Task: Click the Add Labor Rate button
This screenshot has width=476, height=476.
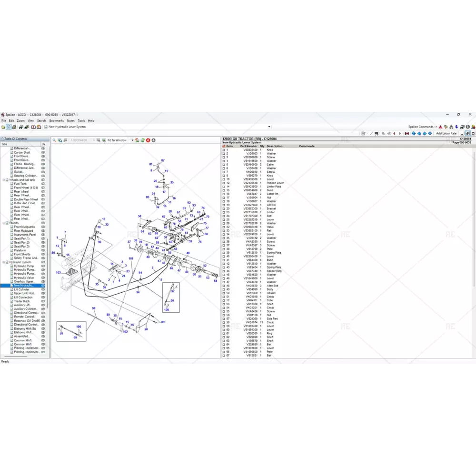Action: [446, 134]
